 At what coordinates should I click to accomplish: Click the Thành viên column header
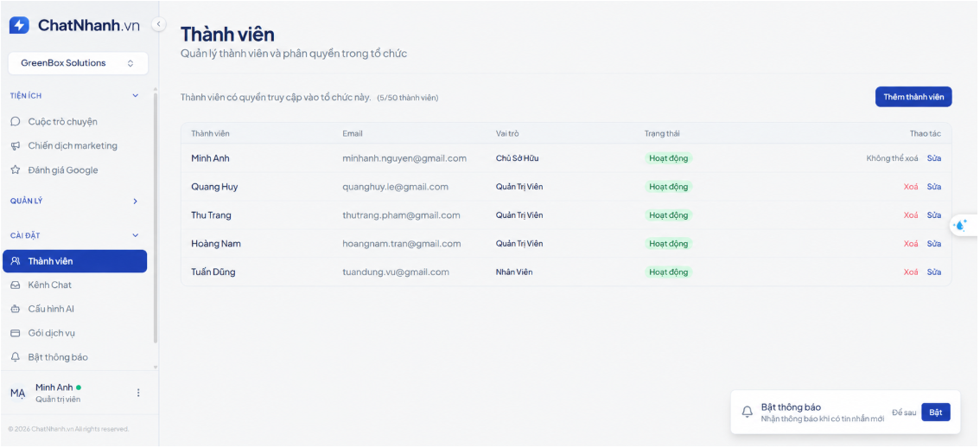210,134
